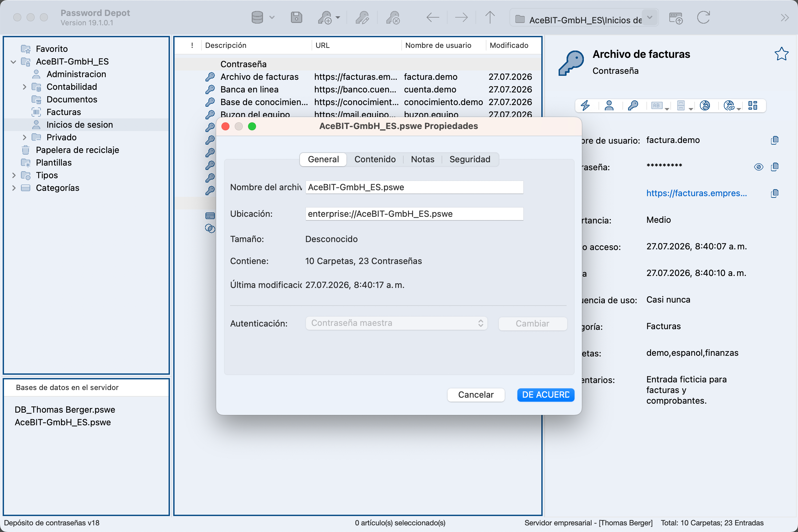Save the database with the floppy icon

click(296, 17)
